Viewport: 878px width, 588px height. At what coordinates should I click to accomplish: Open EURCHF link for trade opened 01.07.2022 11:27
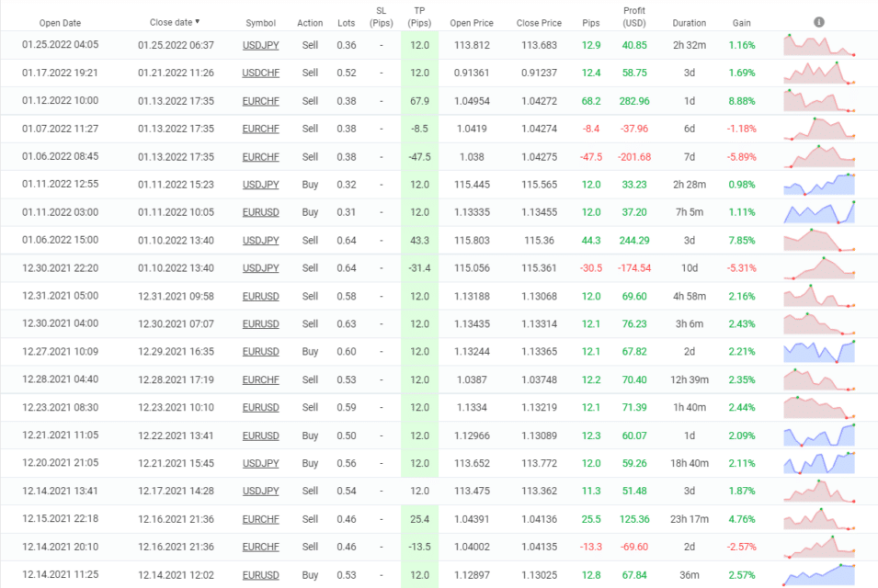(x=260, y=129)
